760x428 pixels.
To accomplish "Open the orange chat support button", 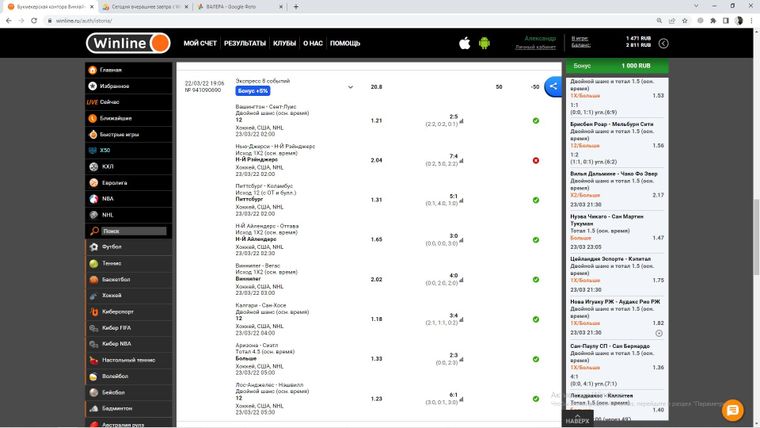I will tap(732, 410).
